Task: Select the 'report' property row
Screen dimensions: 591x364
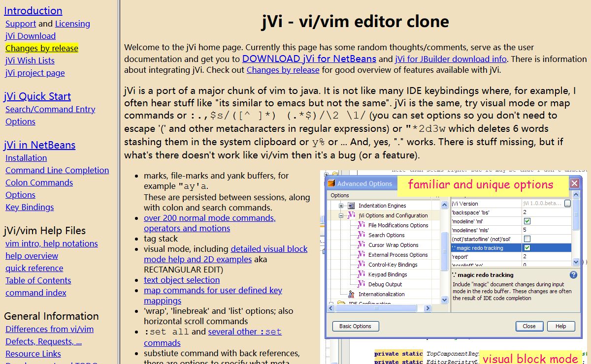Action: (x=511, y=257)
